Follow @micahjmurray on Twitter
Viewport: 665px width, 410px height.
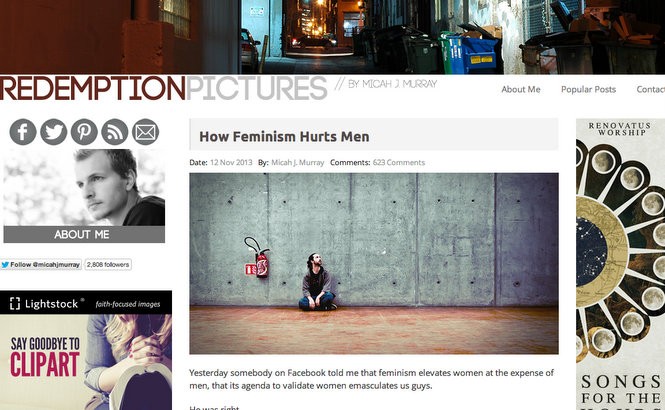pos(41,265)
